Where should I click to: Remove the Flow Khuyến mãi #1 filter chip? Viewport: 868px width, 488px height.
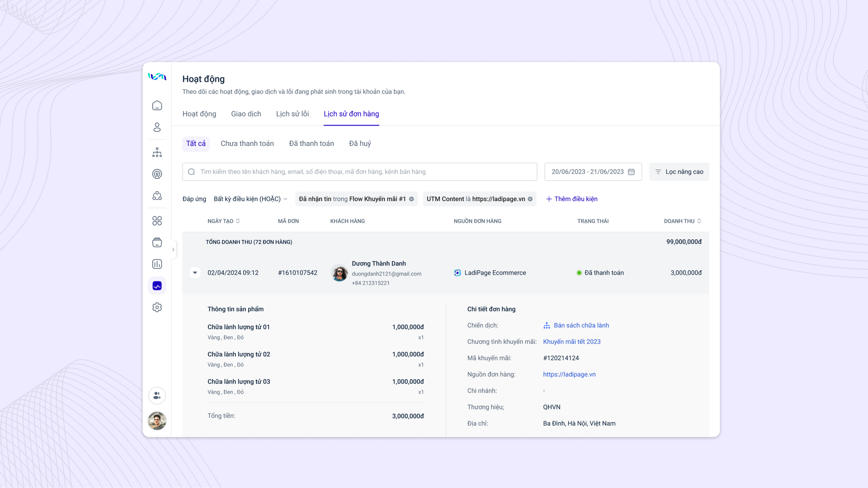click(411, 199)
